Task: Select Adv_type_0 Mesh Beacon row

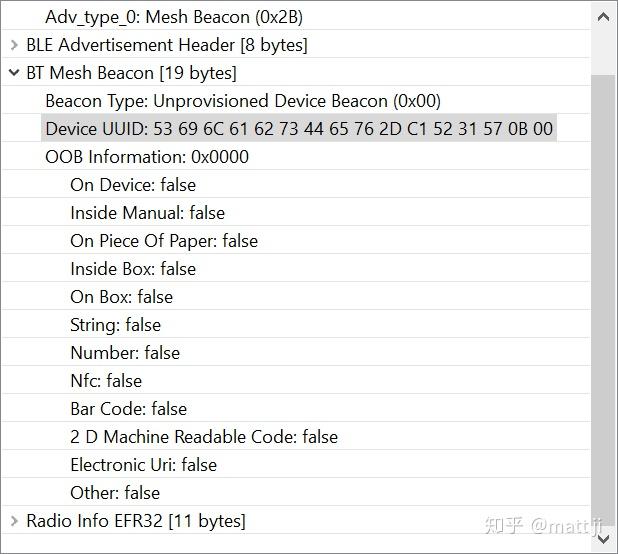Action: (x=174, y=17)
